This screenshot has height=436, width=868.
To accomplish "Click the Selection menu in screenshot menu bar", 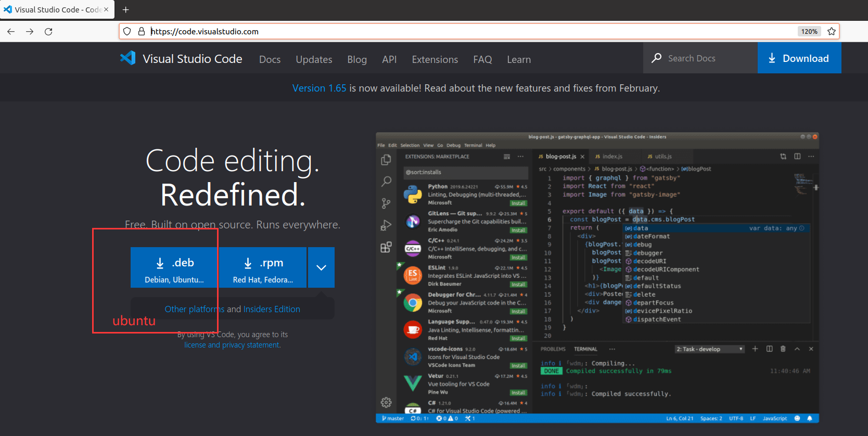I will (x=410, y=145).
